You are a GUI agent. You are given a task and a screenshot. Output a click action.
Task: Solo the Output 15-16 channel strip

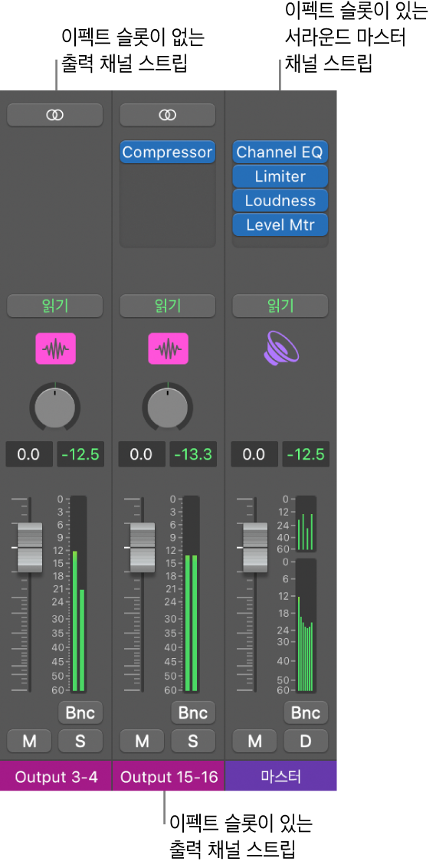pyautogui.click(x=193, y=742)
